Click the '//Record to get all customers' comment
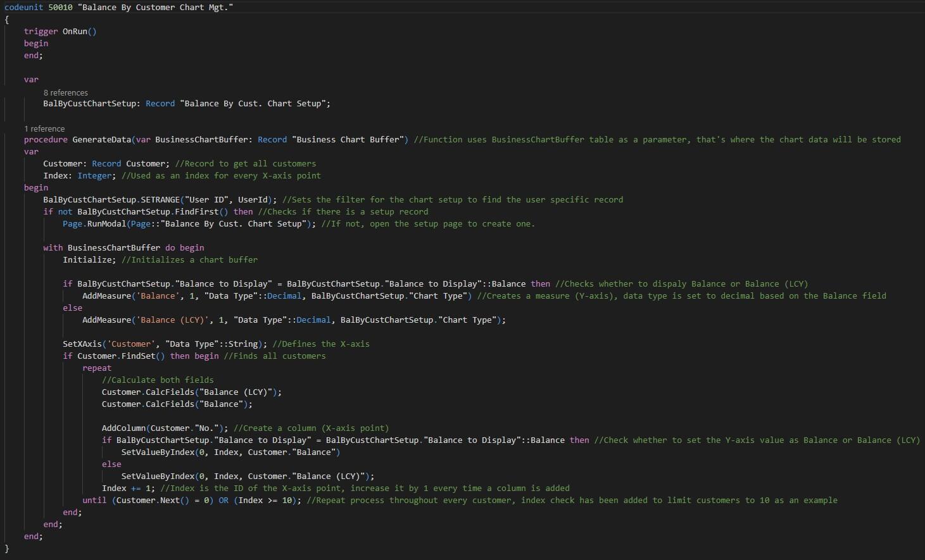 [x=246, y=163]
